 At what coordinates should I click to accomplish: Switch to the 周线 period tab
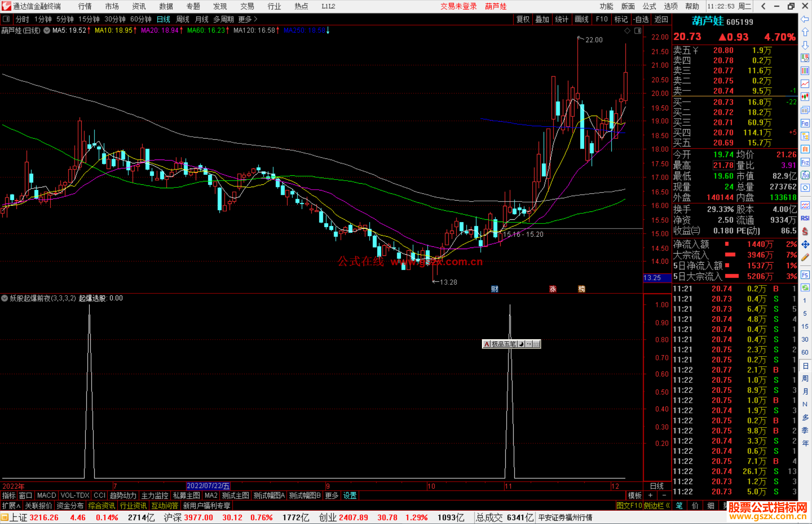click(183, 19)
